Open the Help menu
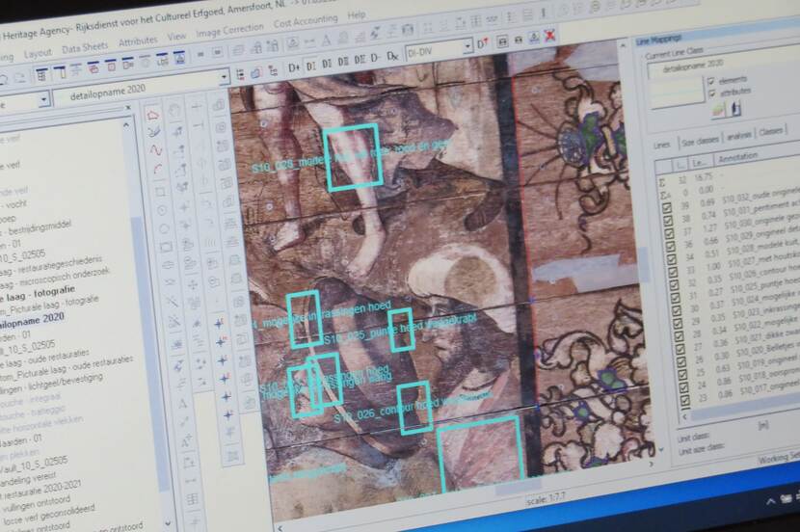800x532 pixels. pyautogui.click(x=356, y=15)
